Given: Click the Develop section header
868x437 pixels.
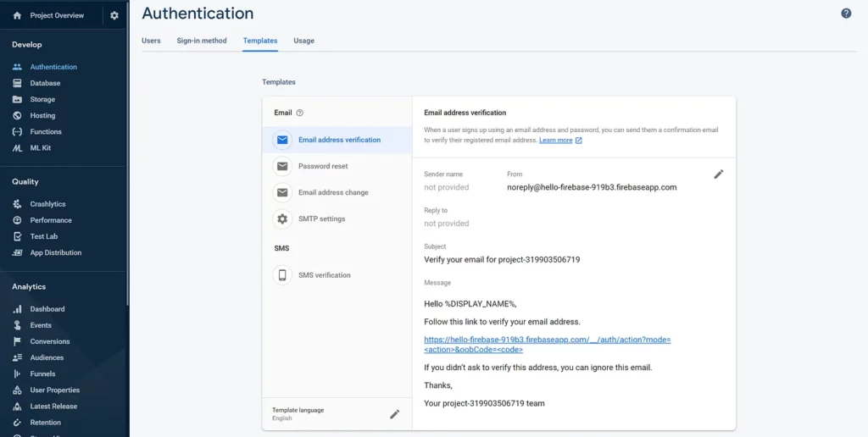Looking at the screenshot, I should 27,45.
